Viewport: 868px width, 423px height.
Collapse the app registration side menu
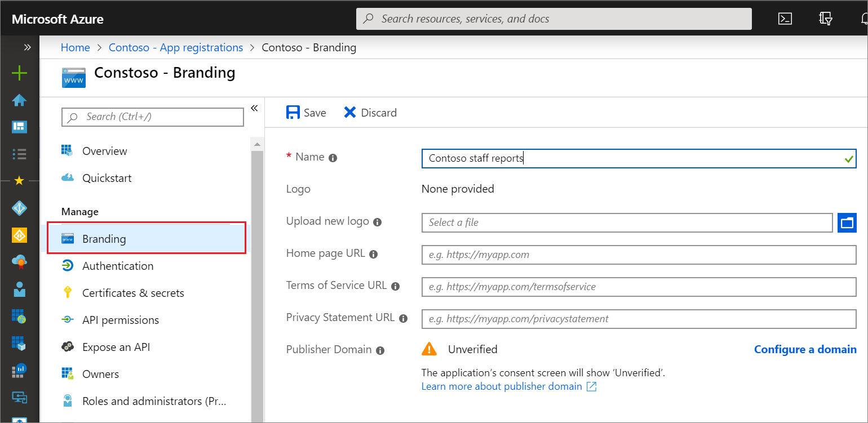[254, 108]
